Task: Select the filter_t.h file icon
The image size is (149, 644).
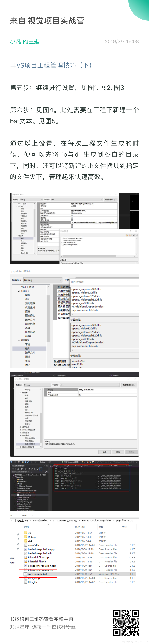Action: click(26, 582)
